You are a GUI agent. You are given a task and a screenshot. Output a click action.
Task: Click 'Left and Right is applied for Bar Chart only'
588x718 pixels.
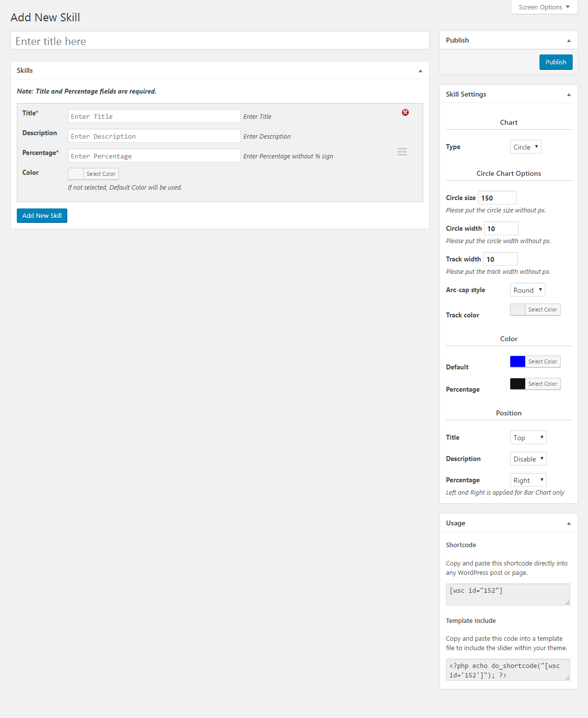[x=505, y=492]
